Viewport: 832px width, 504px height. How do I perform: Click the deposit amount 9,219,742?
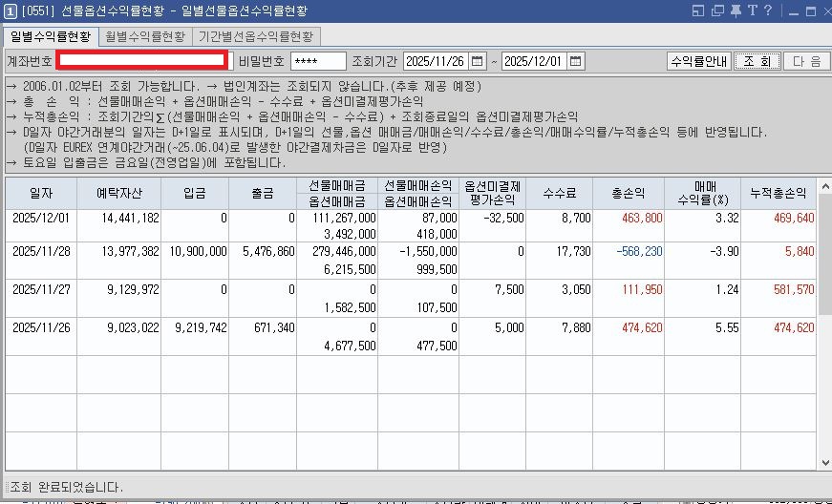tap(202, 327)
